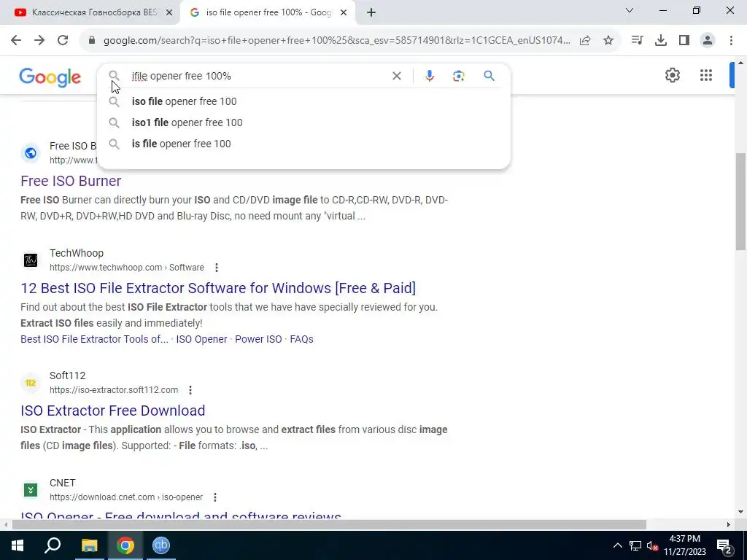Go back to the previous page
Screen dimensions: 747x560
click(x=16, y=41)
